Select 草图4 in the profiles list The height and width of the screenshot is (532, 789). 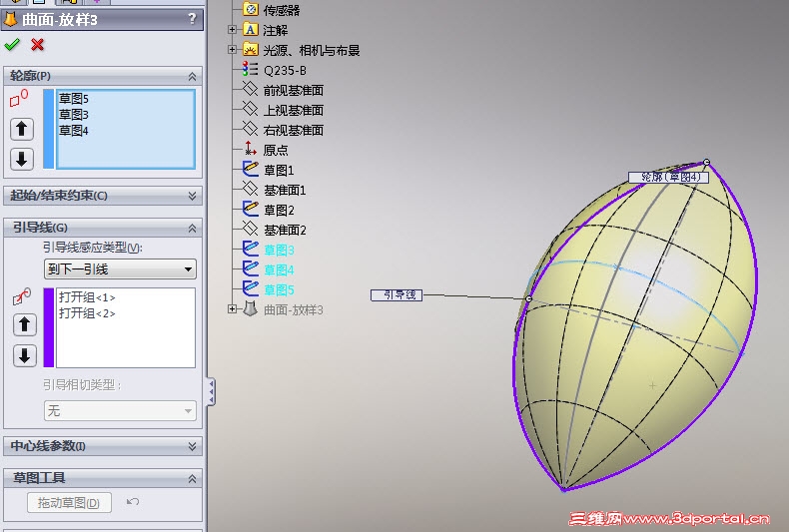click(x=74, y=131)
